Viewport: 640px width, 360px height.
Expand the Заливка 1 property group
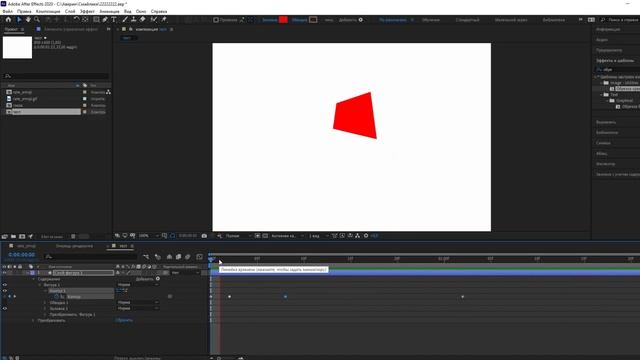[x=45, y=309]
